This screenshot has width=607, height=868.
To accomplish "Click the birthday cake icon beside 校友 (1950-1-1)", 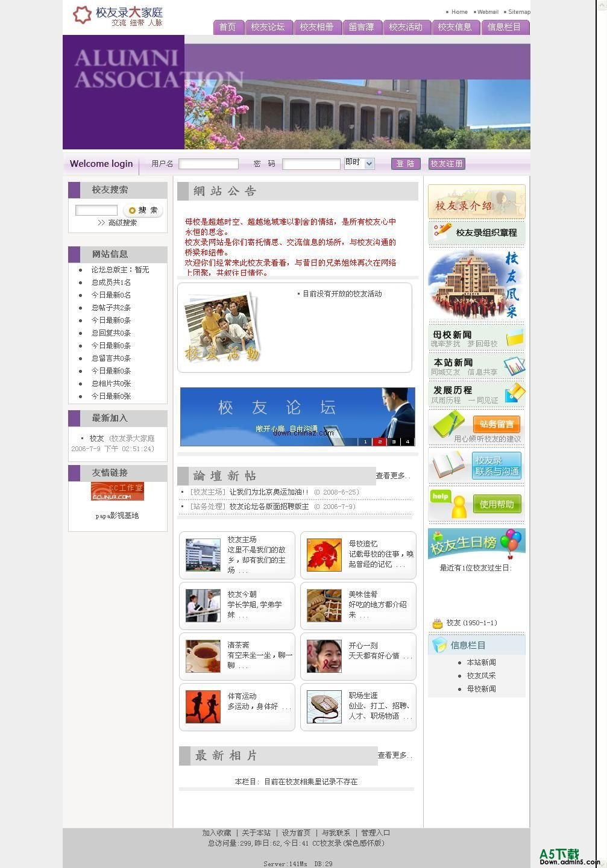I will [438, 623].
